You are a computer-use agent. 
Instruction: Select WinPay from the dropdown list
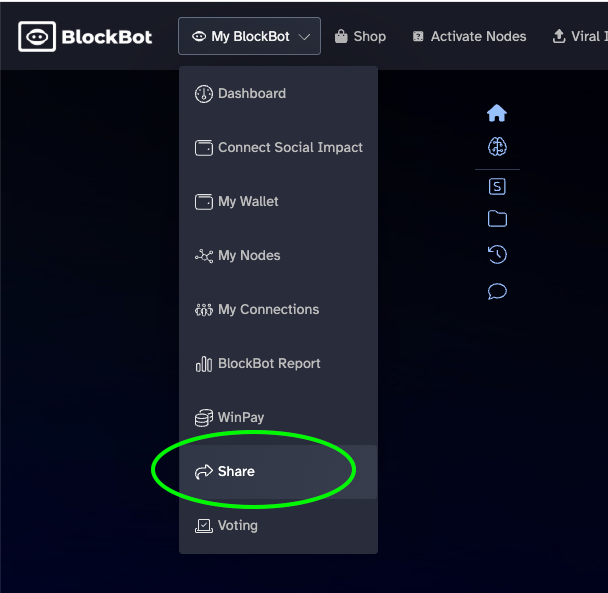point(278,417)
